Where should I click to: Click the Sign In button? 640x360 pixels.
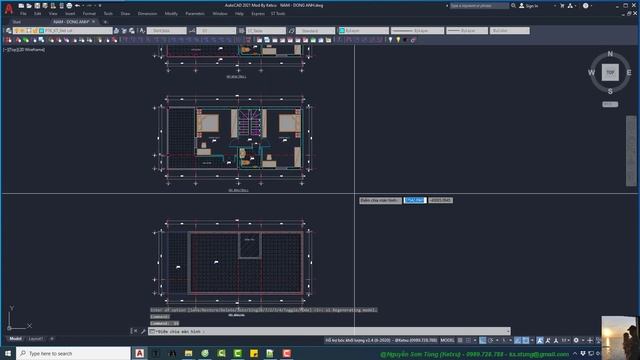(x=529, y=6)
